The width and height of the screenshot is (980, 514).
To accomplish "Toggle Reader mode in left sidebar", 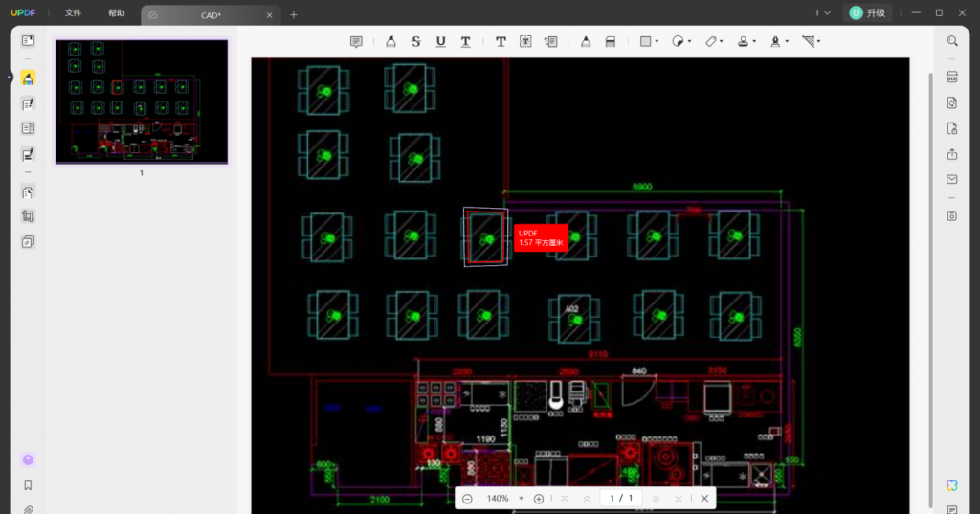I will [x=28, y=41].
